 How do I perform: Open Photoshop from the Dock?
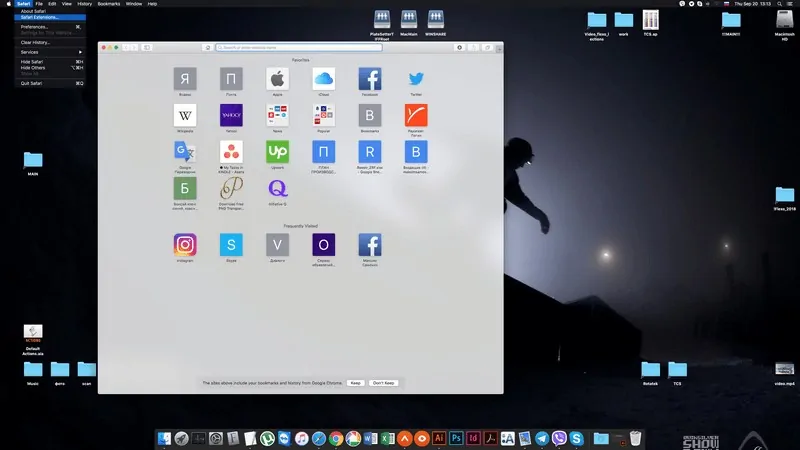coord(456,438)
